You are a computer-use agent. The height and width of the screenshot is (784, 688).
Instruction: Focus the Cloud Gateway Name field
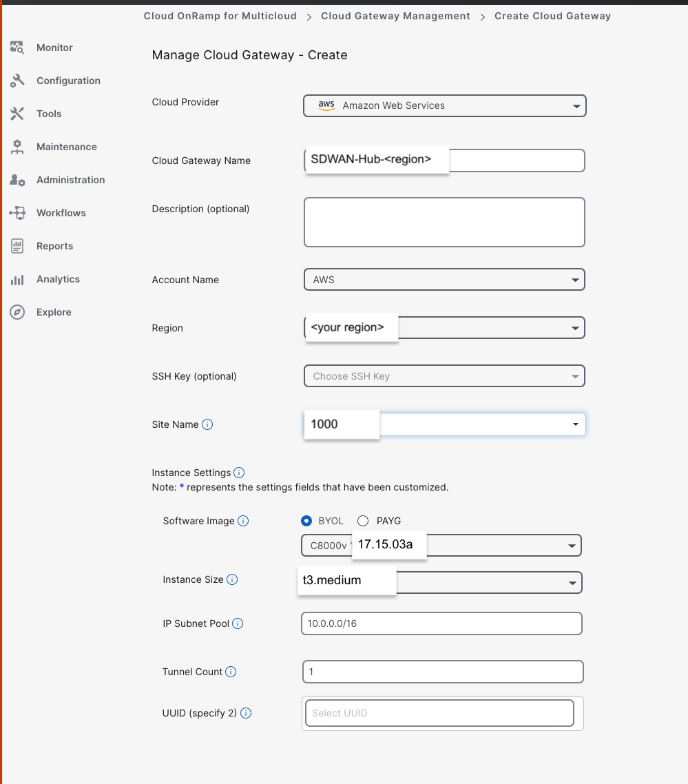point(444,161)
